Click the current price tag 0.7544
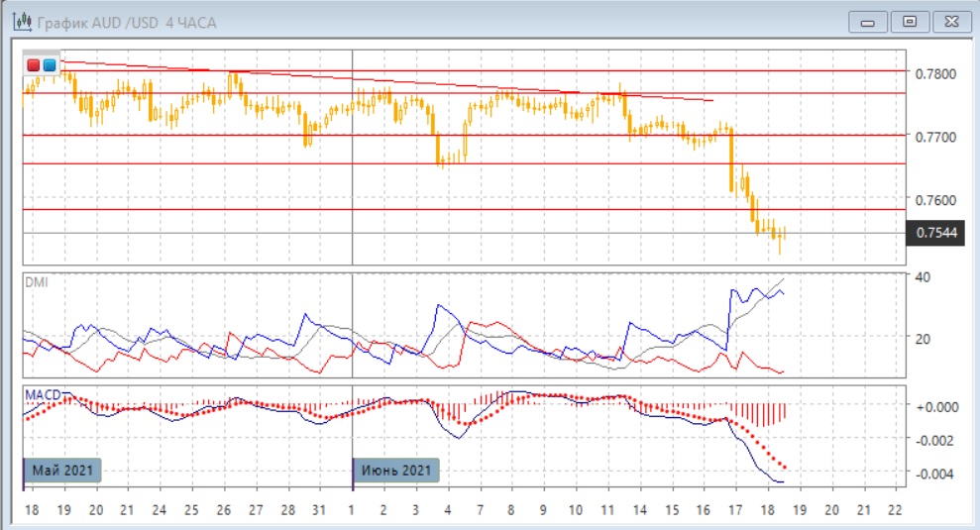This screenshot has height=530, width=980. pos(934,234)
